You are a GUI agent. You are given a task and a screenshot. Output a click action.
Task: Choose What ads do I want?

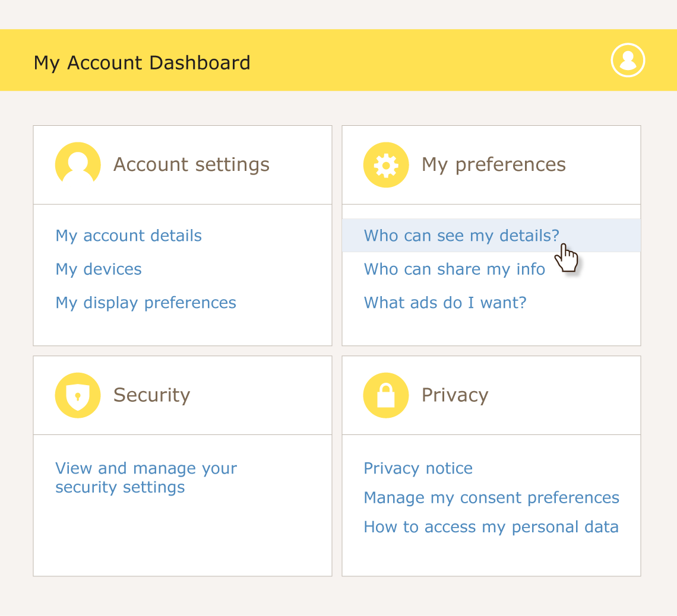(x=445, y=303)
